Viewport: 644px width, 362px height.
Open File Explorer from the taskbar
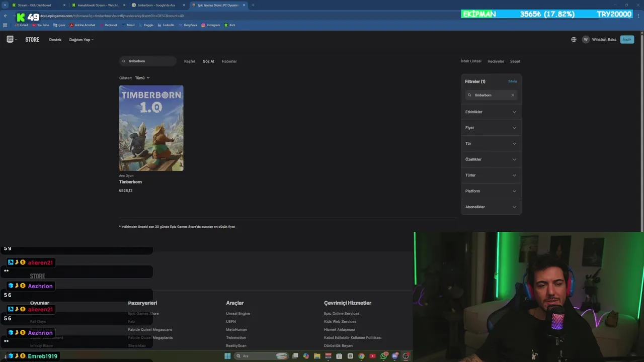[317, 356]
